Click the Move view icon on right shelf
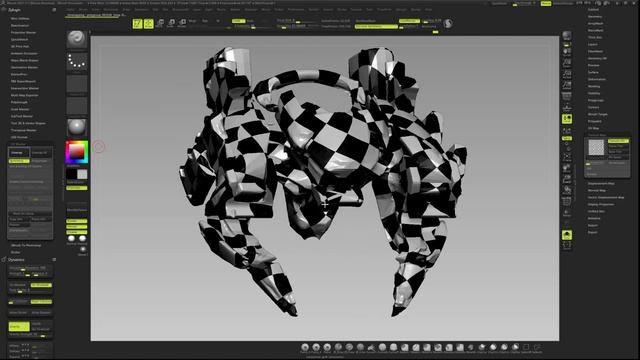 click(567, 168)
